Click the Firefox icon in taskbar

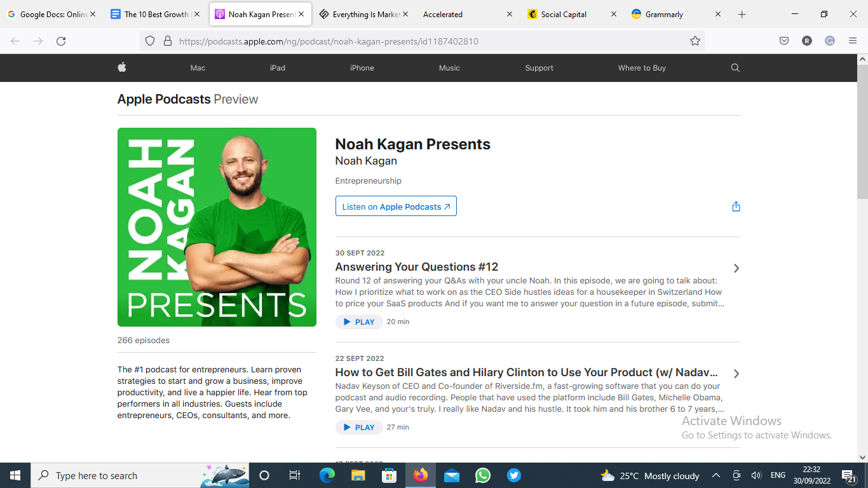click(x=420, y=475)
